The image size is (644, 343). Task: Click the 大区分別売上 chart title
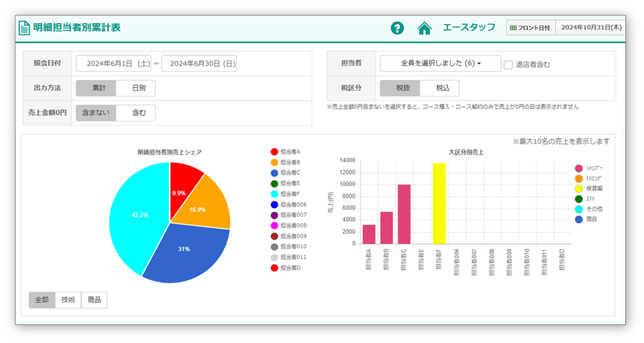tap(466, 152)
